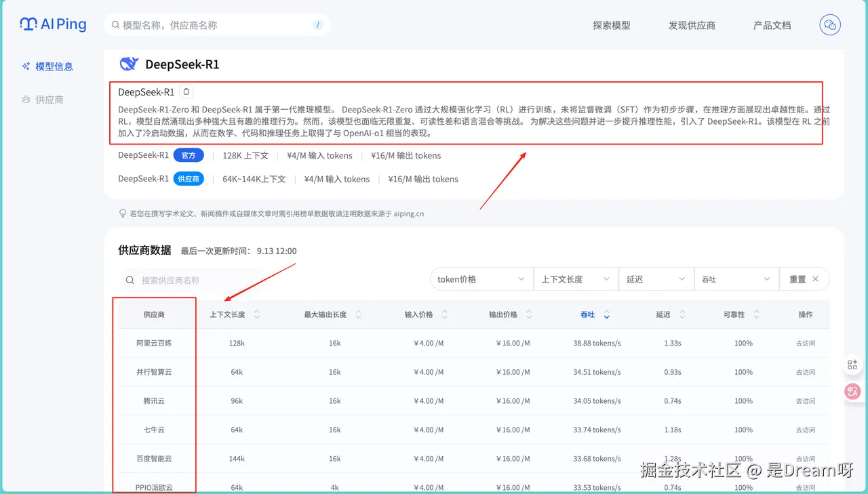
Task: Sort by latency column
Action: coord(682,314)
